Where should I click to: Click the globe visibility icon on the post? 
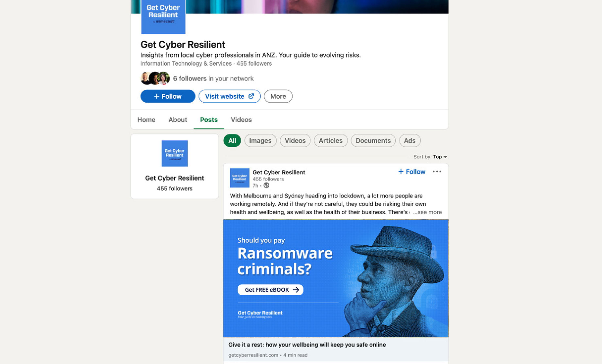266,185
